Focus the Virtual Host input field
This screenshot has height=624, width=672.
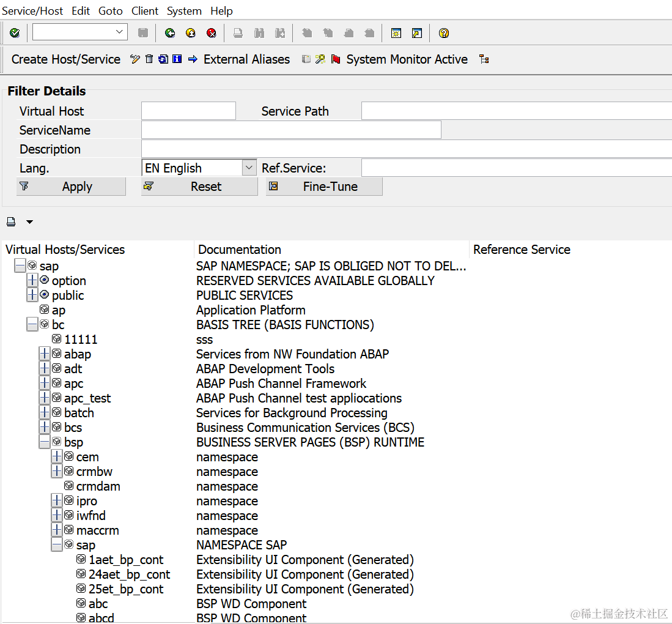pos(188,111)
